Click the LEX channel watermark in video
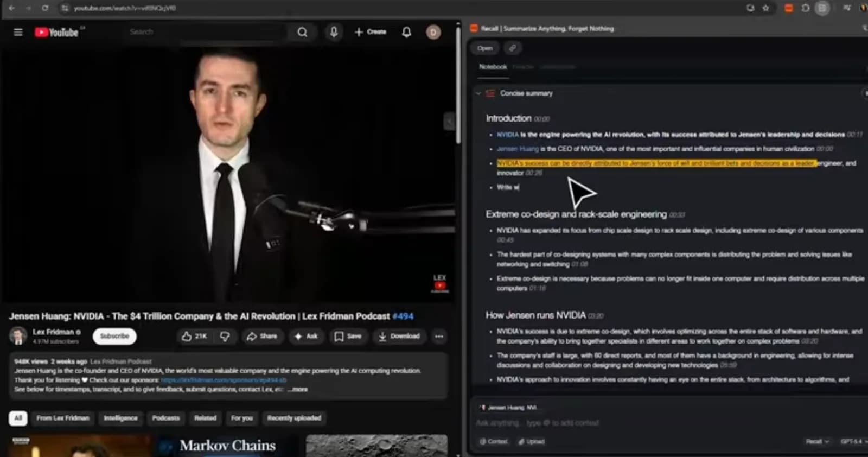The image size is (868, 457). 439,283
